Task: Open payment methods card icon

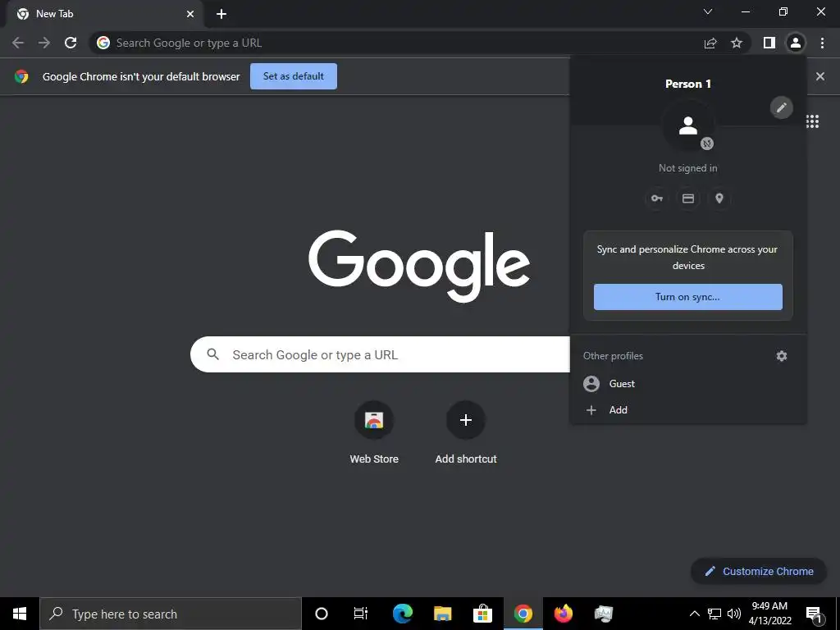Action: pos(688,199)
